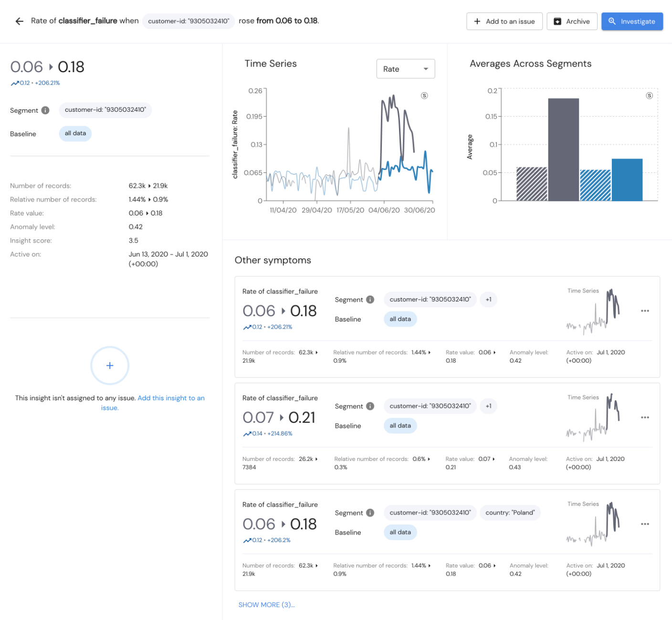Image resolution: width=672 pixels, height=620 pixels.
Task: Click the Segment info icon in left panel
Action: tap(45, 110)
